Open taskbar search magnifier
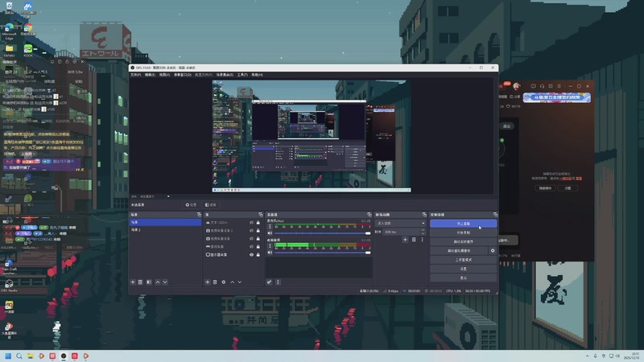This screenshot has width=644, height=362. click(19, 356)
